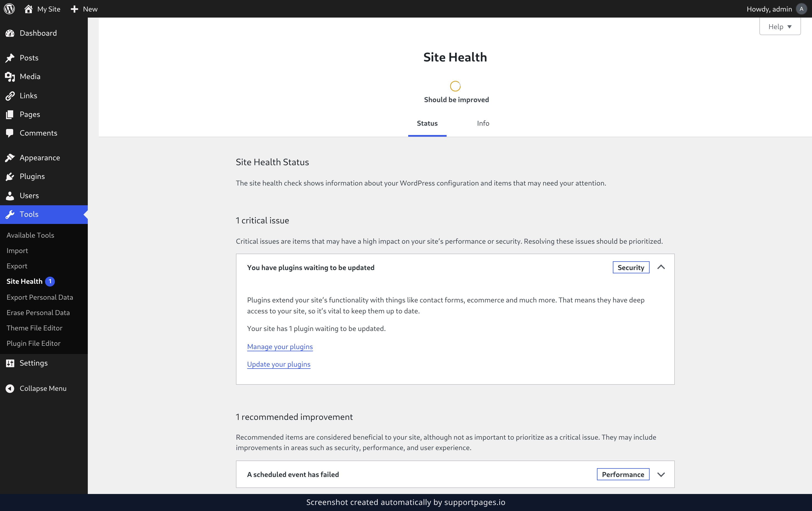Click the Links chain icon

tap(10, 96)
